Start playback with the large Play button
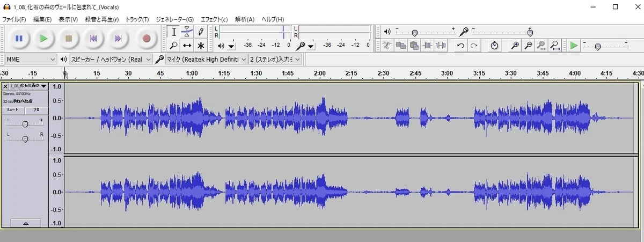This screenshot has height=242, width=644. tap(44, 39)
